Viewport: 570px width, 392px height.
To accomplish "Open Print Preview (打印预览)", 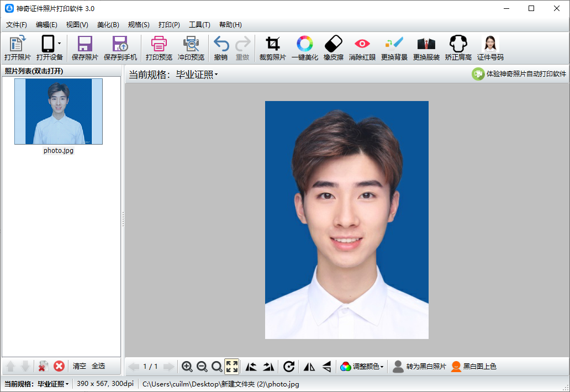I will click(159, 45).
